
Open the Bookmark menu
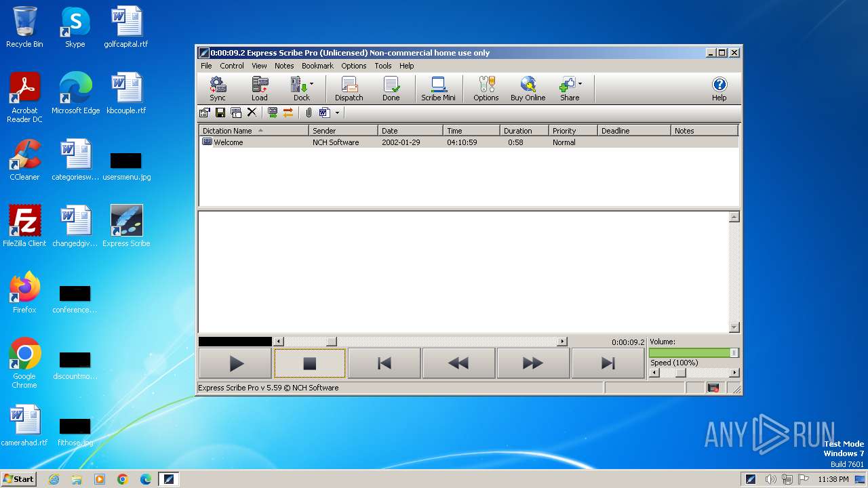(x=317, y=66)
